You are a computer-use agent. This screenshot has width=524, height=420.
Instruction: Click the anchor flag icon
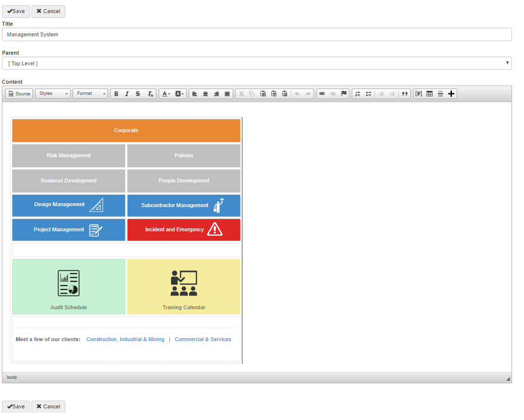pyautogui.click(x=344, y=94)
